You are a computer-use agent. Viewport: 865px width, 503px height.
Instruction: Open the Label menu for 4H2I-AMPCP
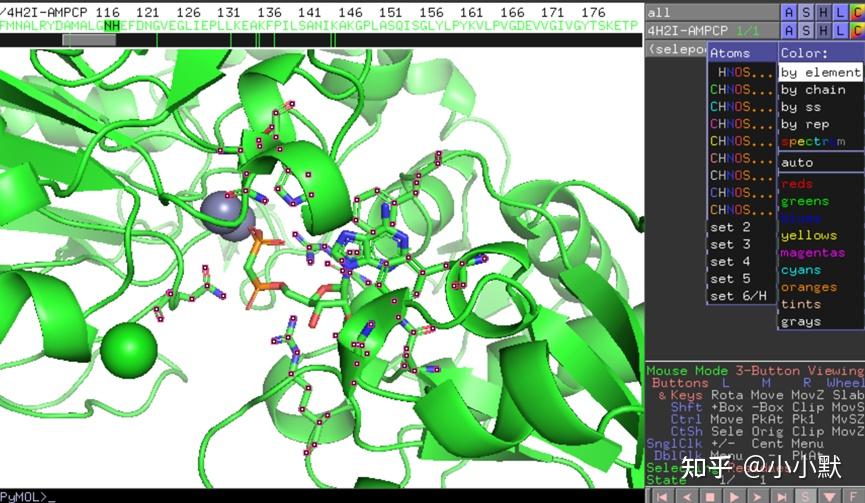point(840,30)
